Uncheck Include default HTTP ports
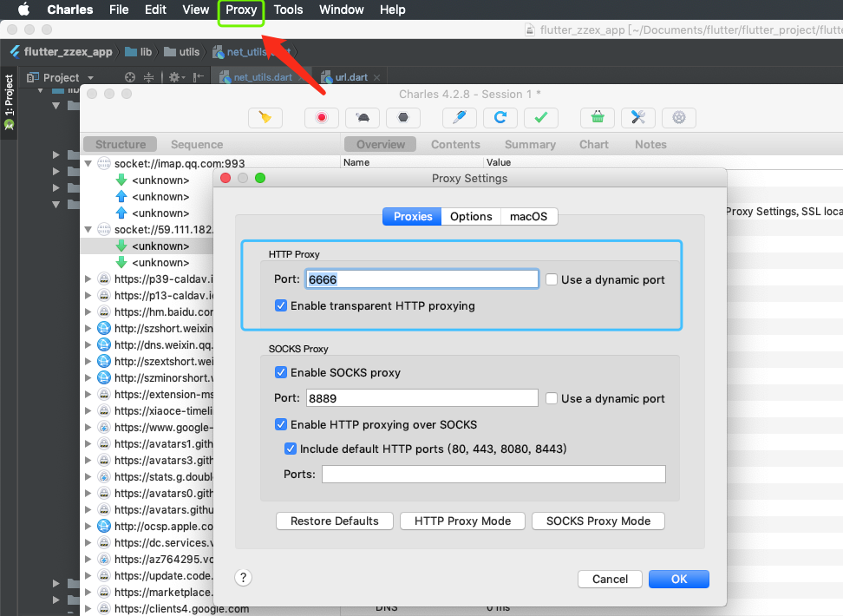The height and width of the screenshot is (616, 843). click(291, 449)
